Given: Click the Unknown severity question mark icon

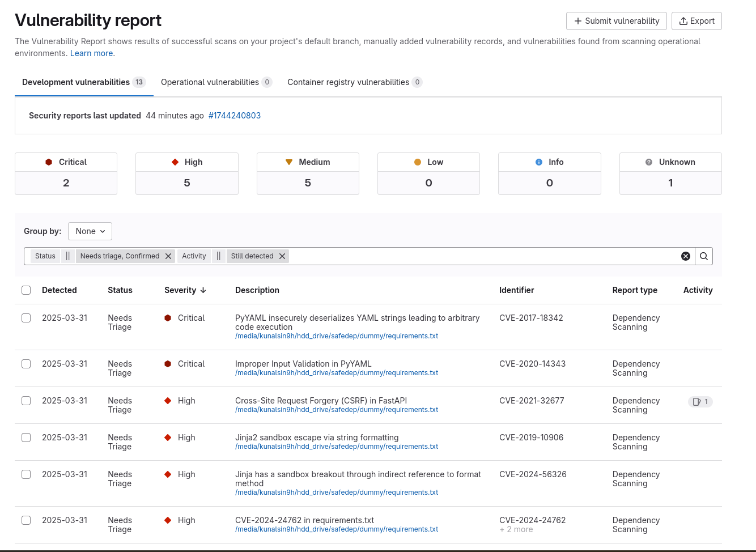Looking at the screenshot, I should [648, 162].
